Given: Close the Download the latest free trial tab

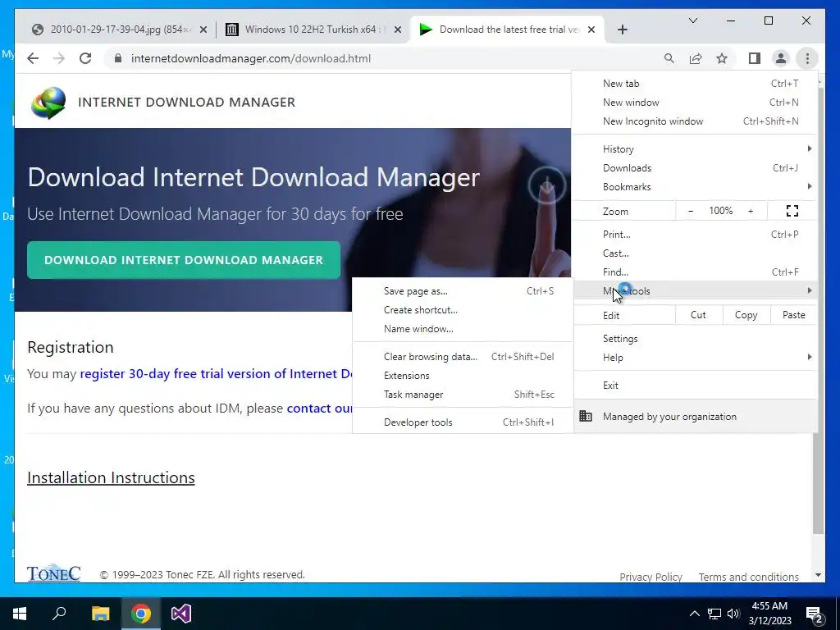Looking at the screenshot, I should [591, 30].
